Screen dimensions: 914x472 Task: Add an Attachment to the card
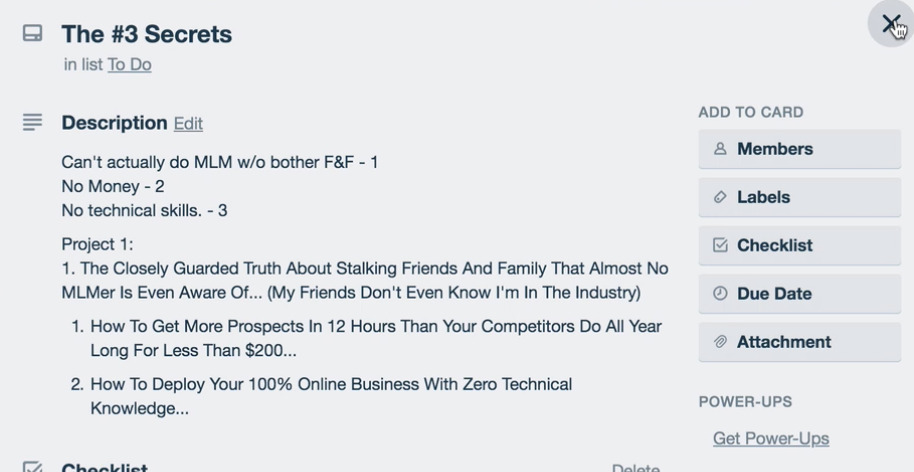coord(800,342)
